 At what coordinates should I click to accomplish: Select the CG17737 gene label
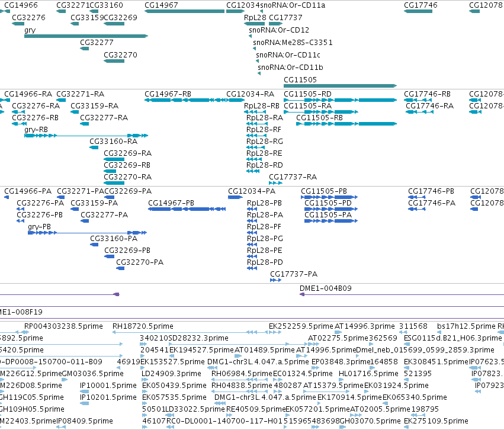(x=285, y=18)
